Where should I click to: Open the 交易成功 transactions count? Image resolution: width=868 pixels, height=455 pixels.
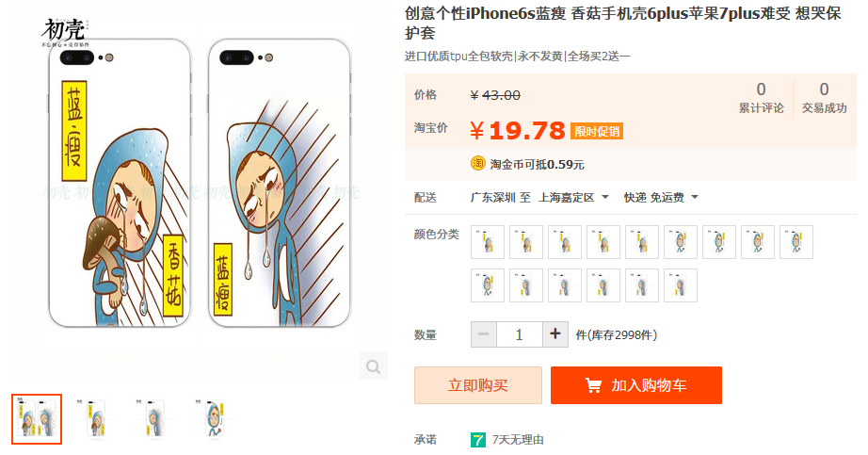825,98
